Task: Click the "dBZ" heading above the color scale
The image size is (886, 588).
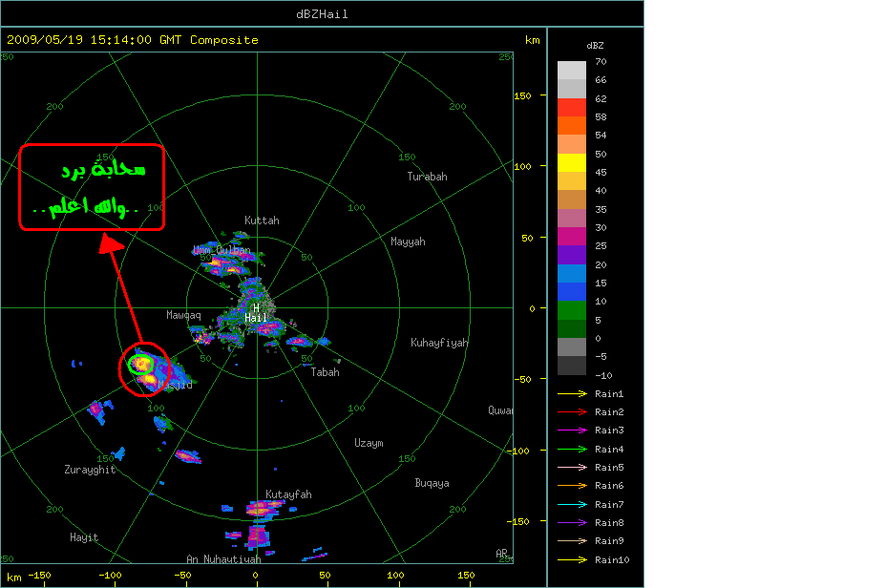Action: click(x=595, y=45)
